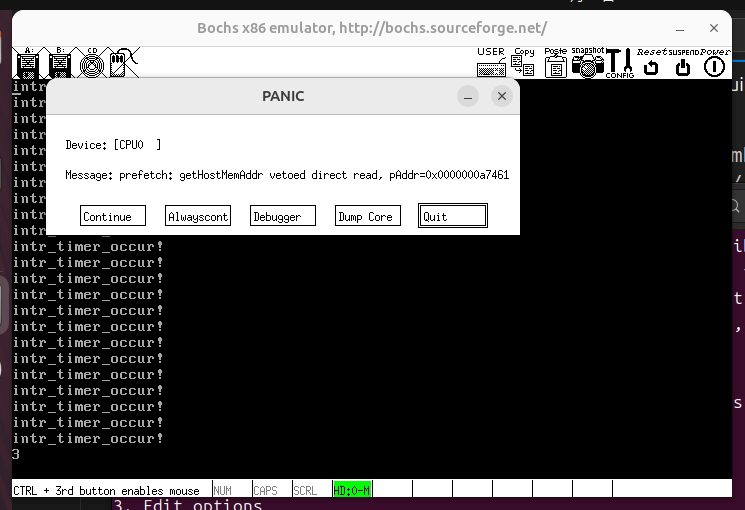Click 'CTRL + 3rd button enables mouse' text
745x510 pixels.
point(106,491)
